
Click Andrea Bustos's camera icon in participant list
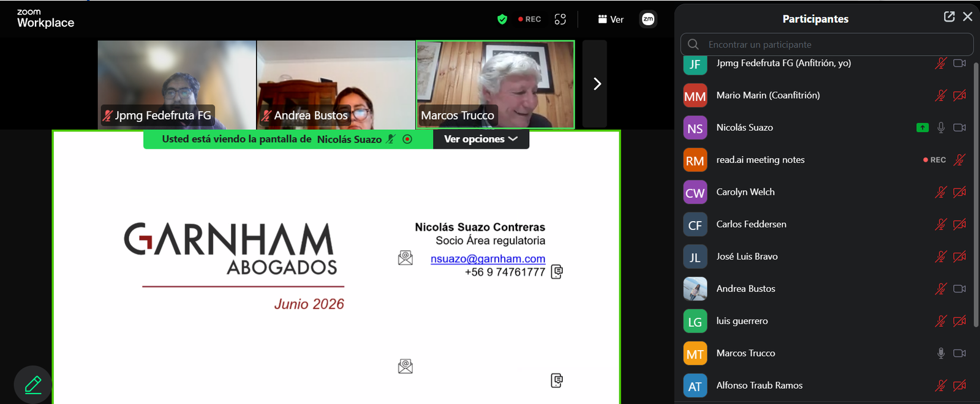pos(960,289)
